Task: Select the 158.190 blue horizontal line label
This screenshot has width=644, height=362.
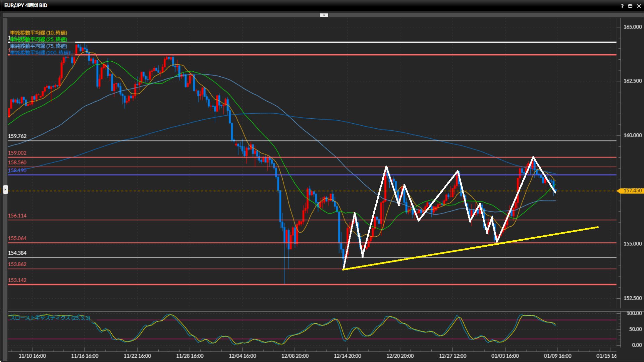Action: (x=17, y=170)
